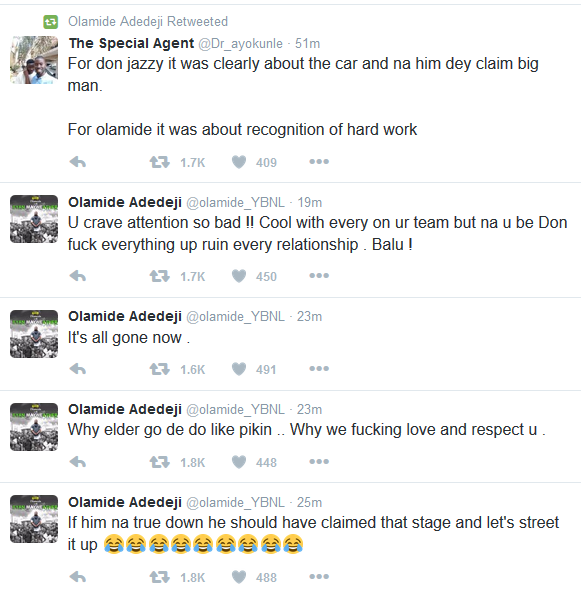Like the tweet with 448 likes
Screen dimensions: 581x597
point(239,462)
